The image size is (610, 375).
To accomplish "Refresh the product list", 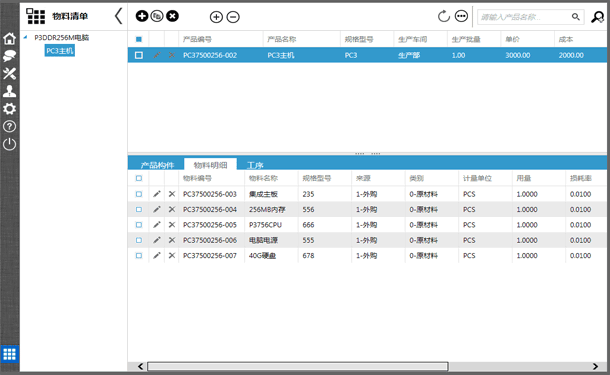I will coord(443,16).
